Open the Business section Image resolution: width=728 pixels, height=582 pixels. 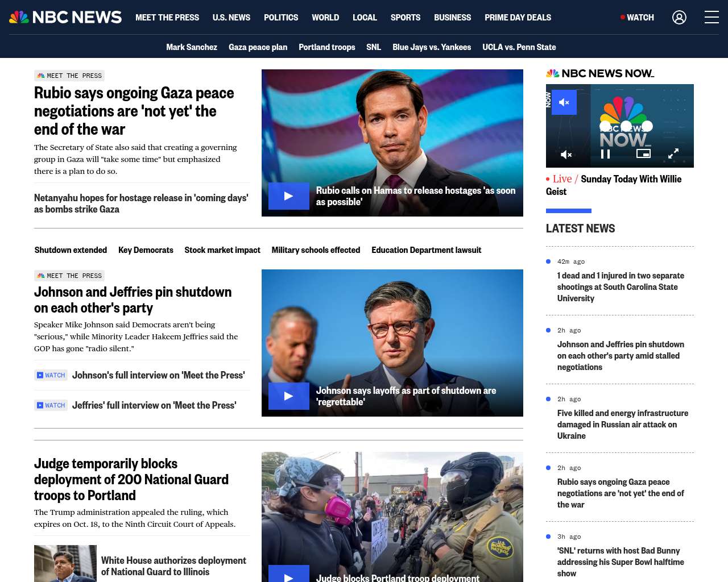[453, 18]
